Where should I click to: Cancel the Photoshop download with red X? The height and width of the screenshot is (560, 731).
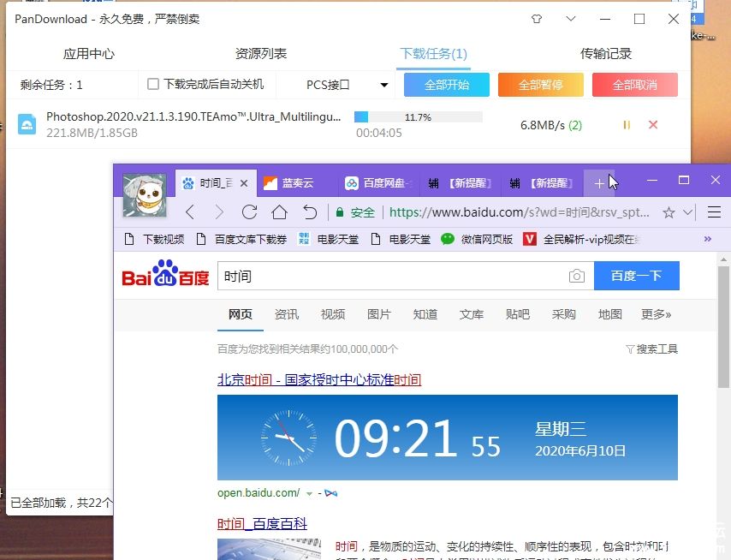pyautogui.click(x=653, y=125)
